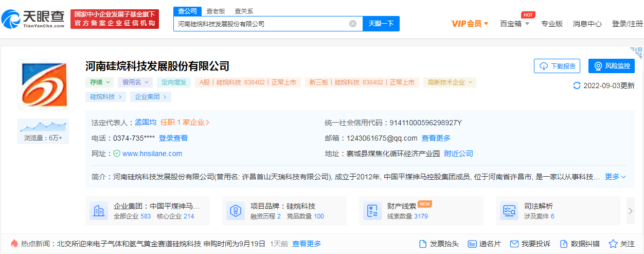The image size is (644, 254).
Task: Click 登录查看 beside phone number
Action: tap(173, 138)
